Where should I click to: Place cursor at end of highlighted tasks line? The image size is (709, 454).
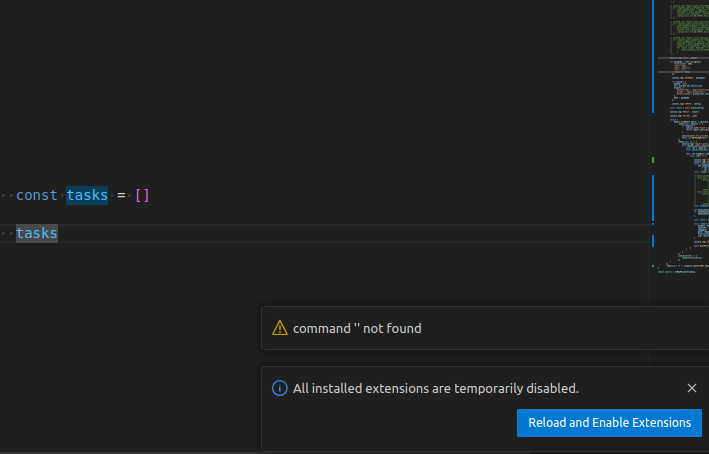tap(59, 233)
